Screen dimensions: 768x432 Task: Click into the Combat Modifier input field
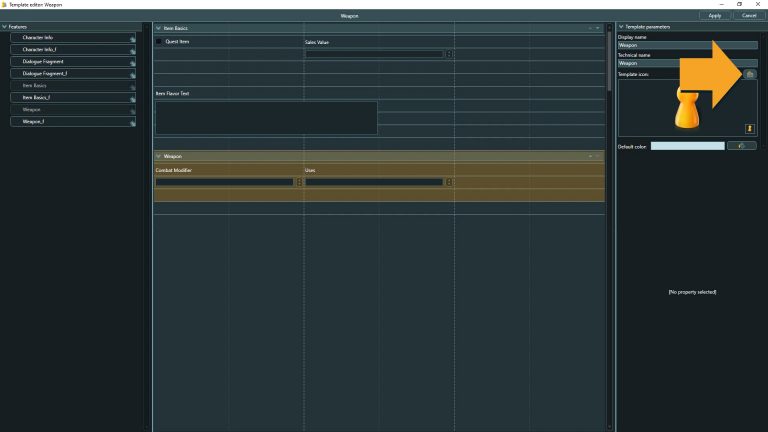pyautogui.click(x=224, y=182)
